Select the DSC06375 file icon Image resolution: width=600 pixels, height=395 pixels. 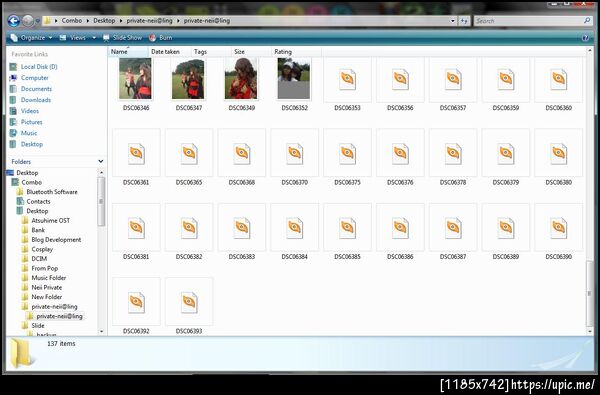pos(347,154)
